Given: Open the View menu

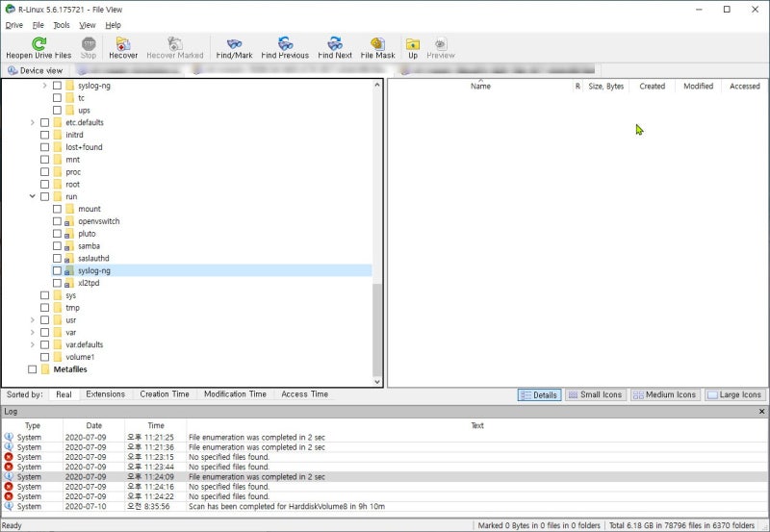Looking at the screenshot, I should tap(88, 25).
